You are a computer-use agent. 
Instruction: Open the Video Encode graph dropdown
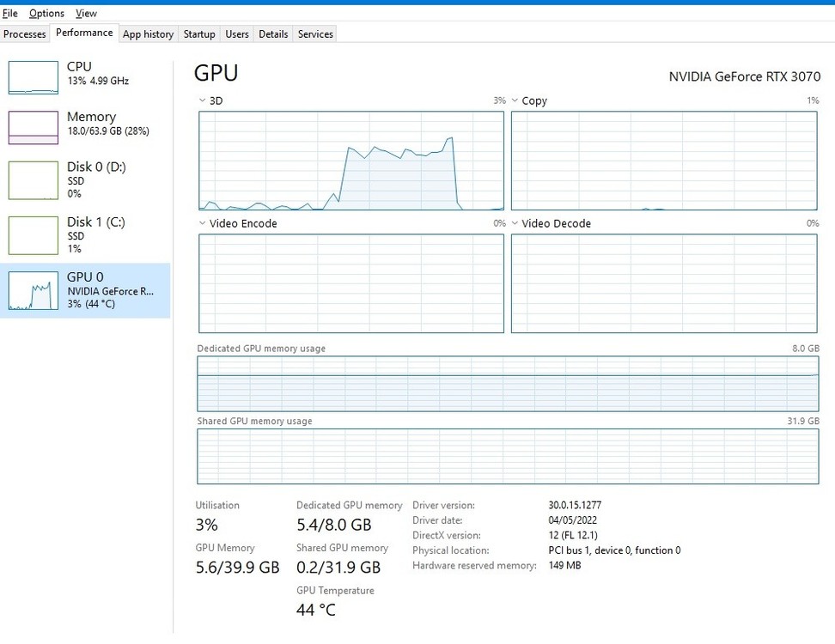click(203, 224)
